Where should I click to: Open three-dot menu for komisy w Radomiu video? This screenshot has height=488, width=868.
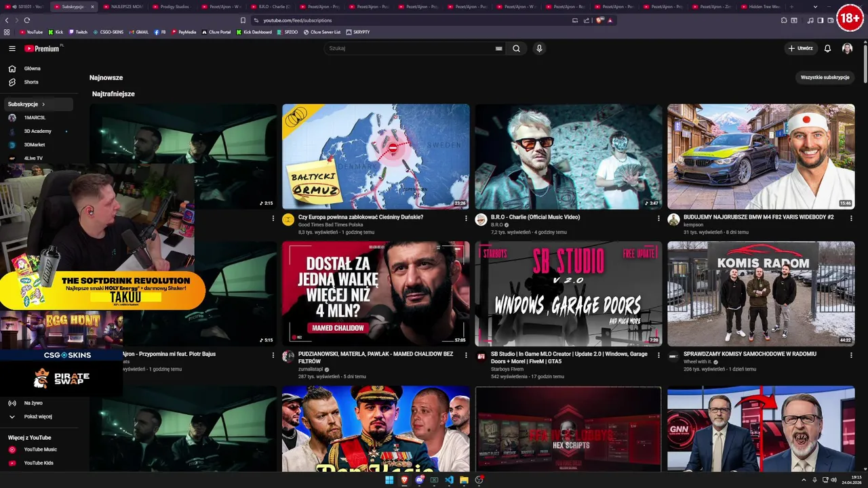tap(851, 355)
